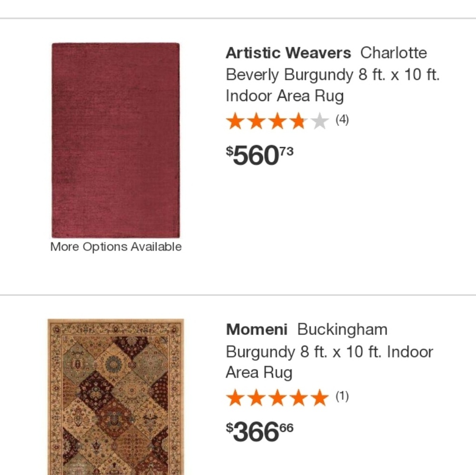
Task: Click the $366.66 price
Action: (x=259, y=431)
